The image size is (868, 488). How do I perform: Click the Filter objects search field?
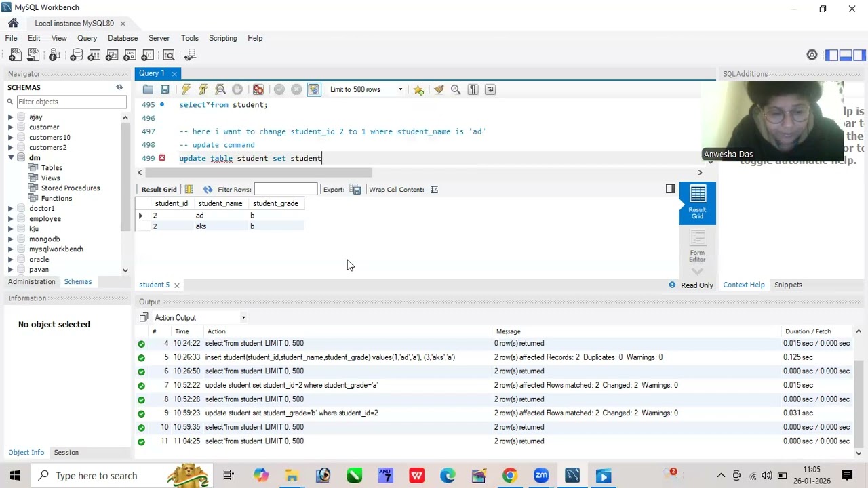click(x=71, y=102)
